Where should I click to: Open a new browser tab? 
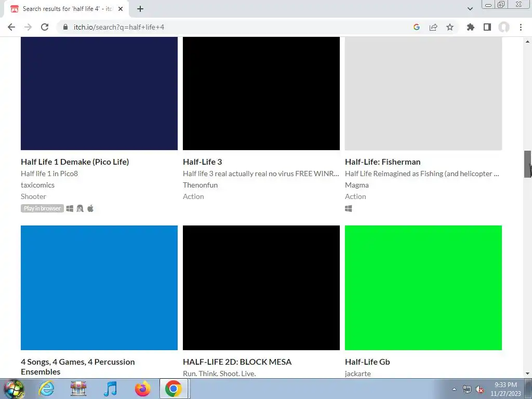140,9
